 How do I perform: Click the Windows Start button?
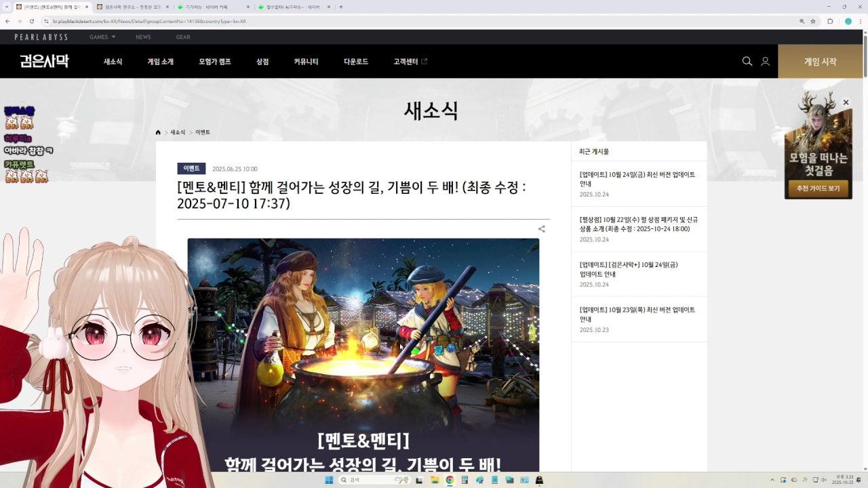tap(329, 480)
